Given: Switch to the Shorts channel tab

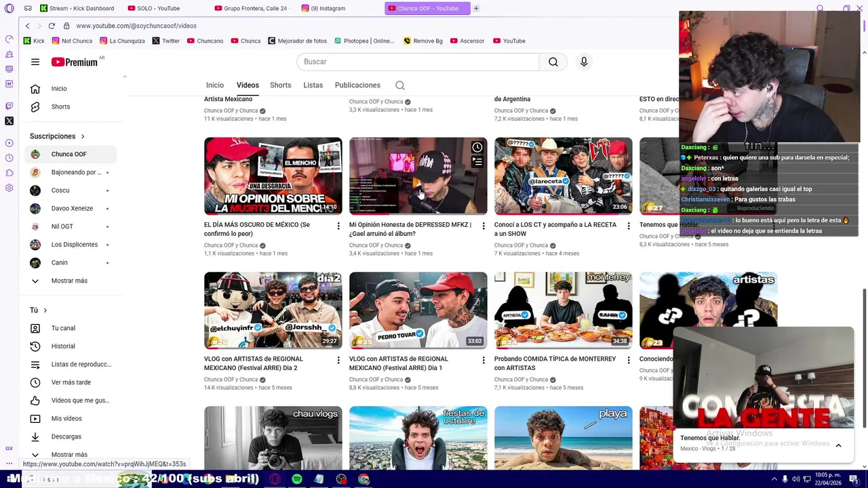Looking at the screenshot, I should [281, 85].
